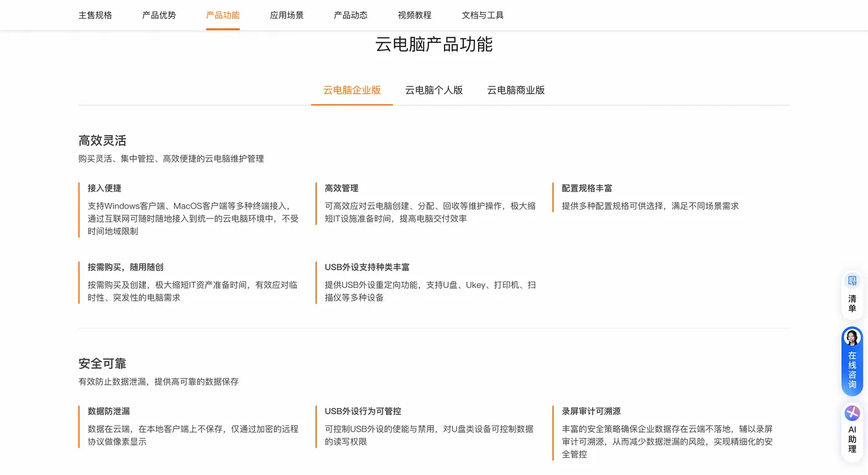Click the AI助理 text label
Viewport: 868px width, 475px height.
point(852,439)
